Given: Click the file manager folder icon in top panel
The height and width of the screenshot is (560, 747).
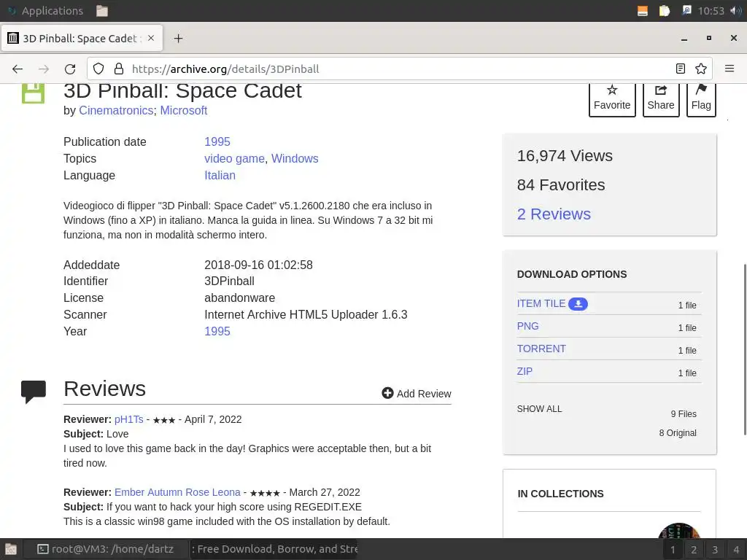Looking at the screenshot, I should click(102, 11).
